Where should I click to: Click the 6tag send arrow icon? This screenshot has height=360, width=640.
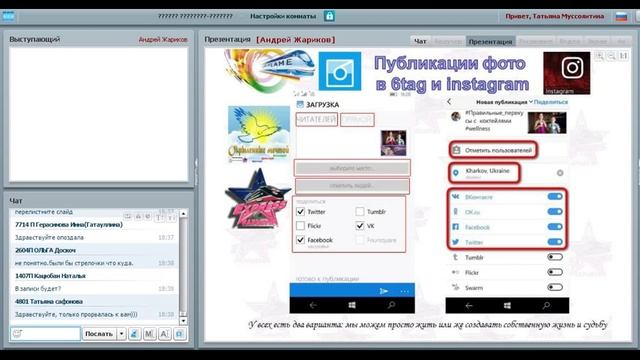click(383, 291)
